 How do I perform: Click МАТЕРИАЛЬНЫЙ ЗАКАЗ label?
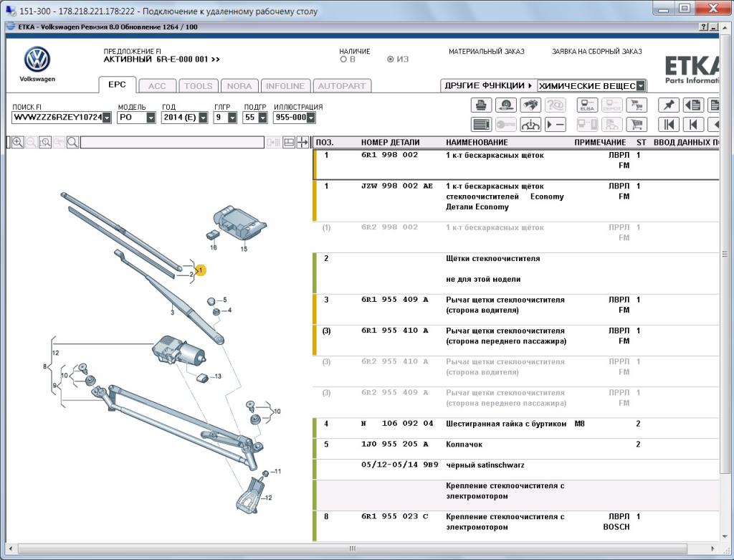tap(487, 52)
